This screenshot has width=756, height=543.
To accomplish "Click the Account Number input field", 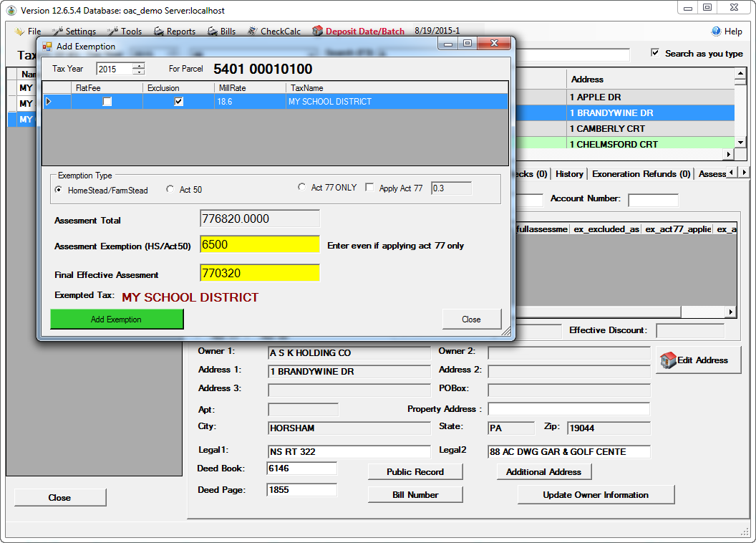I will (654, 200).
